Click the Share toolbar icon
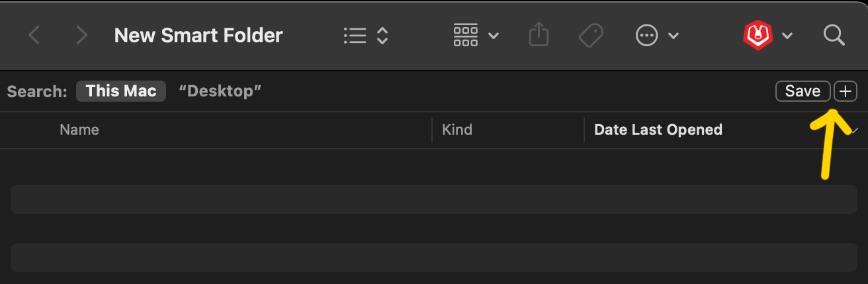This screenshot has width=868, height=284. point(539,34)
